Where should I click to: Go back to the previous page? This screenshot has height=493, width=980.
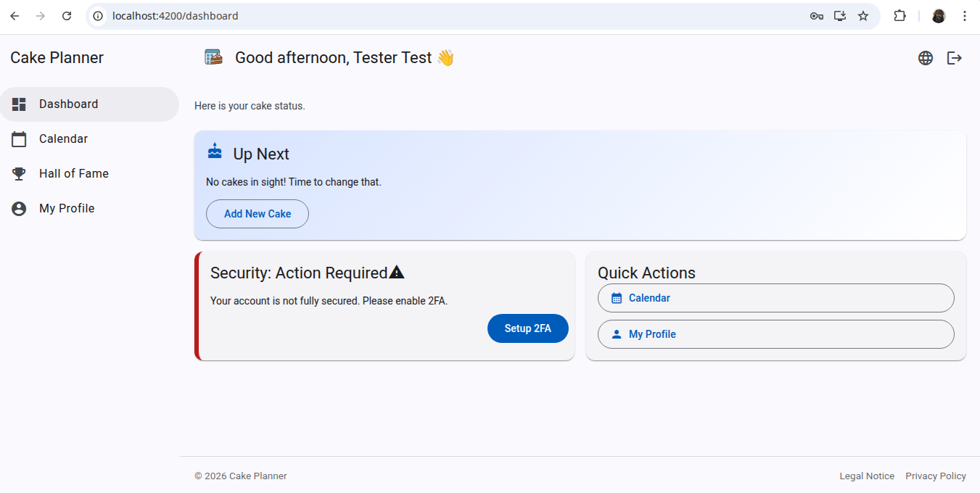(x=15, y=16)
